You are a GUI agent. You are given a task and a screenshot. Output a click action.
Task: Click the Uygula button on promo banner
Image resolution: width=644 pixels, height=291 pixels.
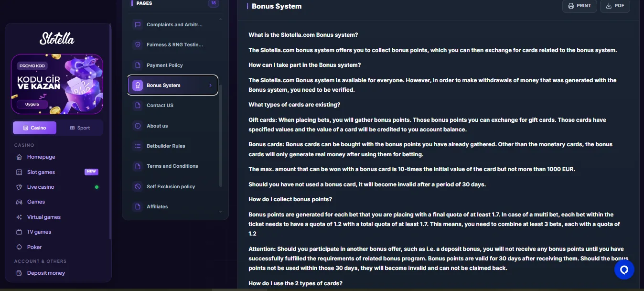32,104
